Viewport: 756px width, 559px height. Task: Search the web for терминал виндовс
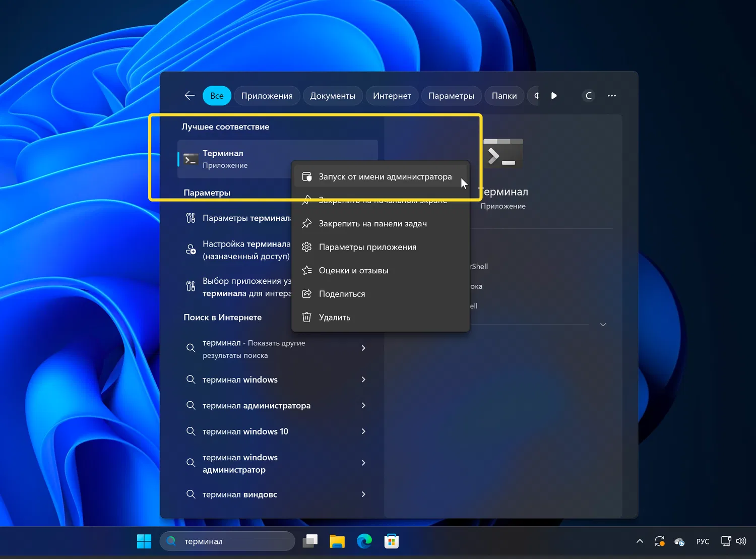point(277,494)
